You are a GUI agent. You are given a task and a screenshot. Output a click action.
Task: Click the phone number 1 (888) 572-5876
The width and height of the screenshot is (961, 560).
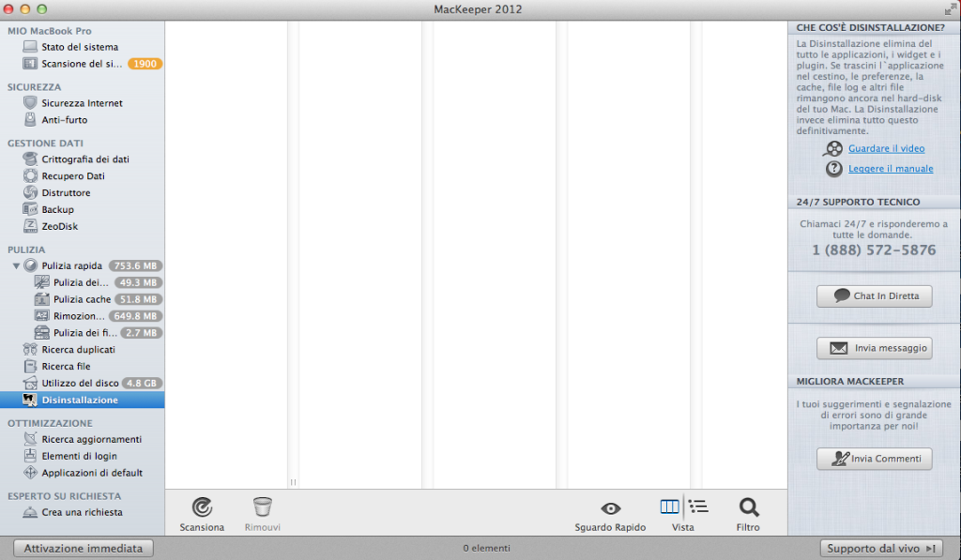[x=874, y=250]
